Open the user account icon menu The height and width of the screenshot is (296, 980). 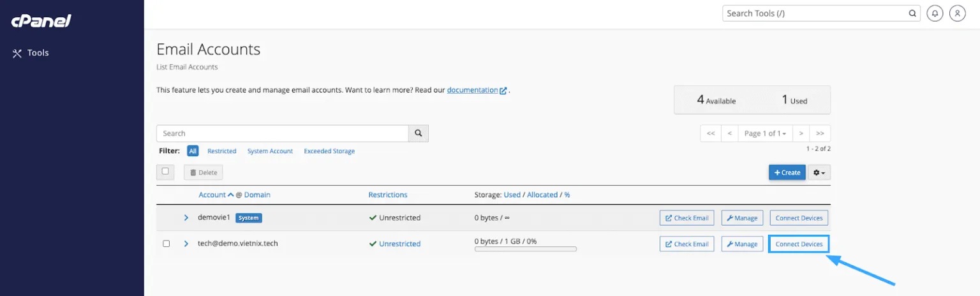(x=957, y=13)
